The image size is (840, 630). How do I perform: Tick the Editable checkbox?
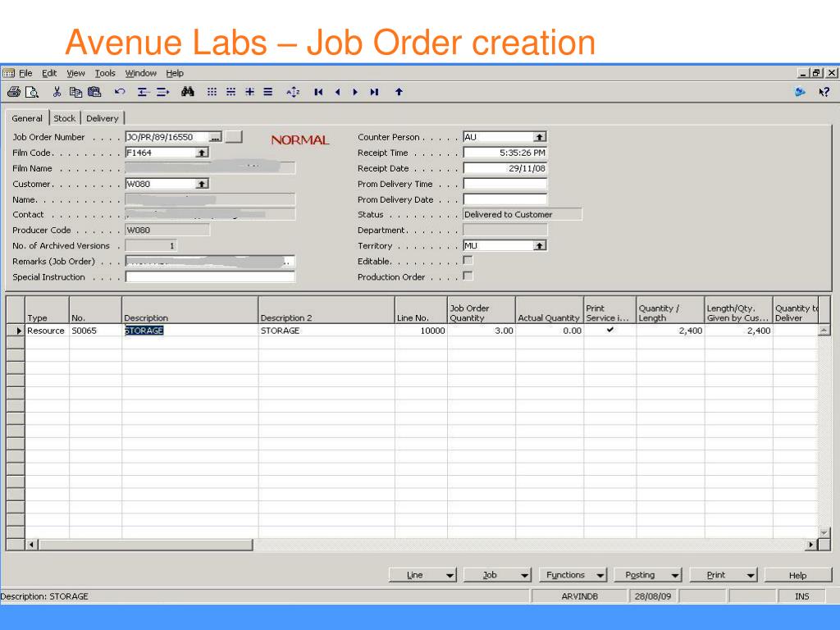(x=468, y=260)
